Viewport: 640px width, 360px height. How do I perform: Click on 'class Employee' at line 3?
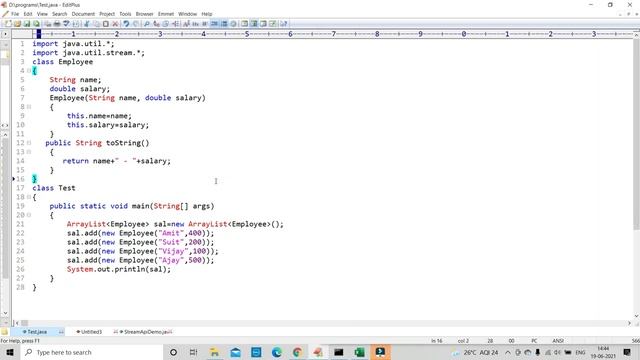62,62
